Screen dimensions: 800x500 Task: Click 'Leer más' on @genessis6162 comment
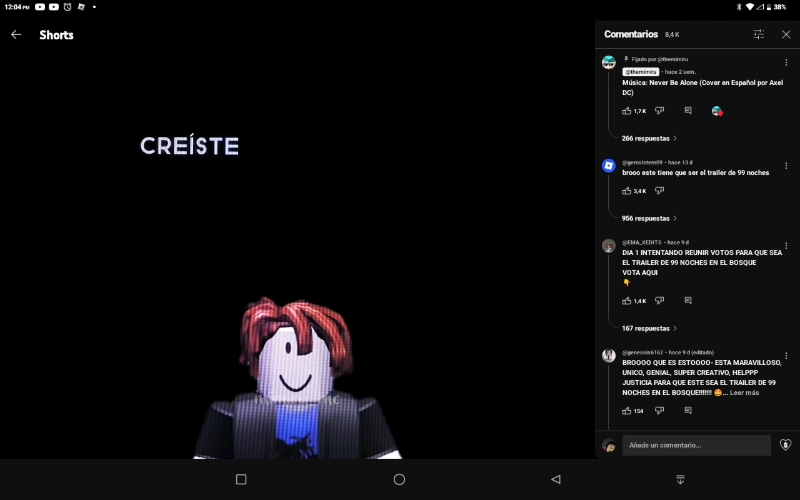(x=744, y=393)
